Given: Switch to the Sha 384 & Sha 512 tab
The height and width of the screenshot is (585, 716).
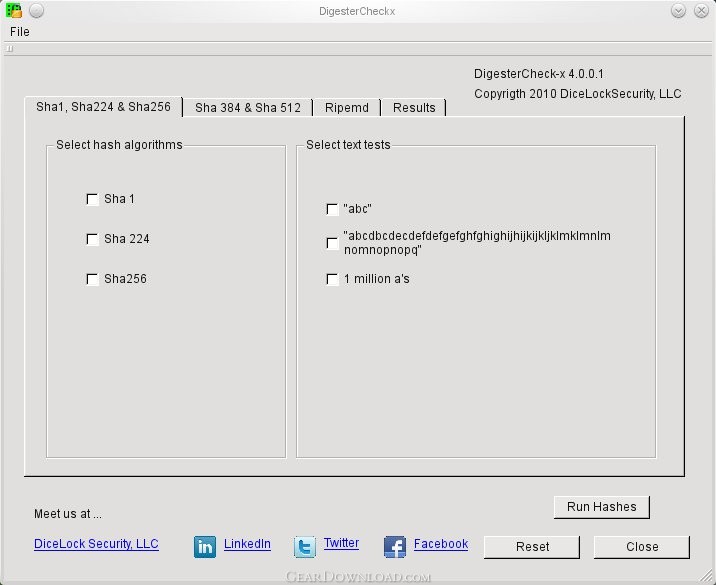Looking at the screenshot, I should coord(248,107).
